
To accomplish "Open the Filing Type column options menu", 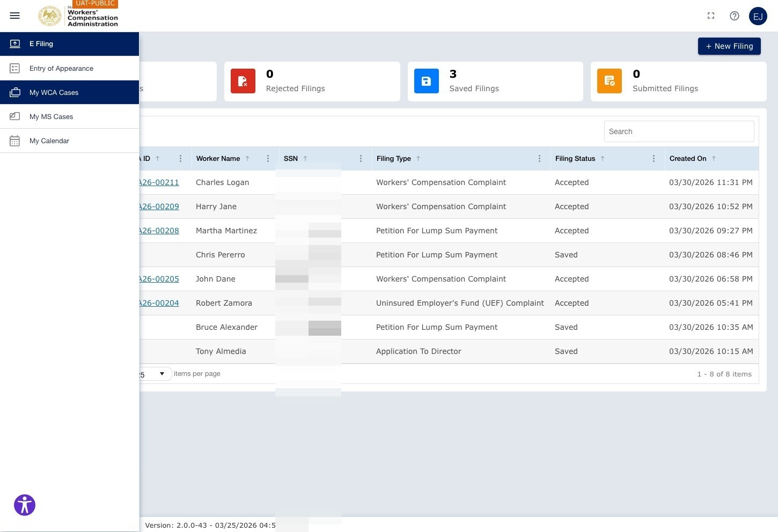I will (540, 159).
